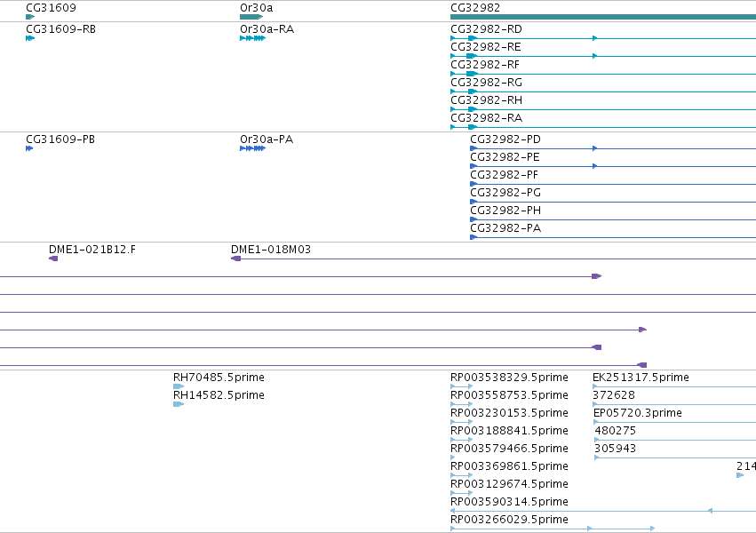Click feature 480275 label
Screen dimensions: 756x533
pyautogui.click(x=616, y=431)
